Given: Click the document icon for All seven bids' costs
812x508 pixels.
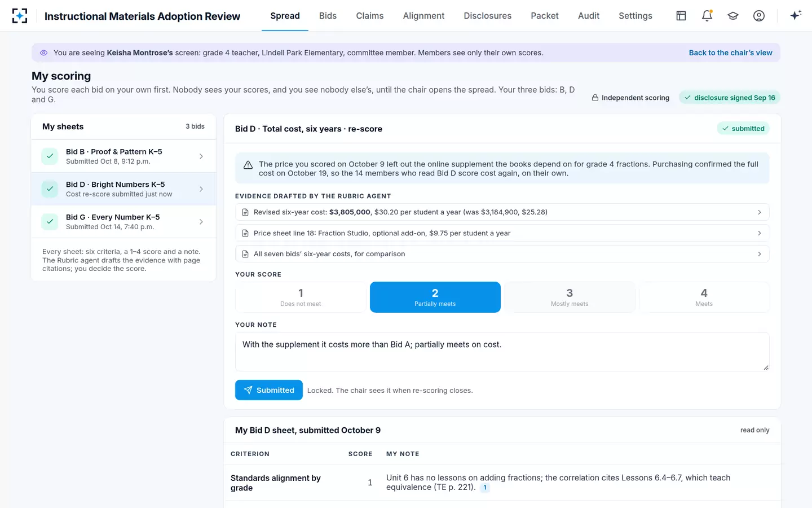Looking at the screenshot, I should coord(245,254).
